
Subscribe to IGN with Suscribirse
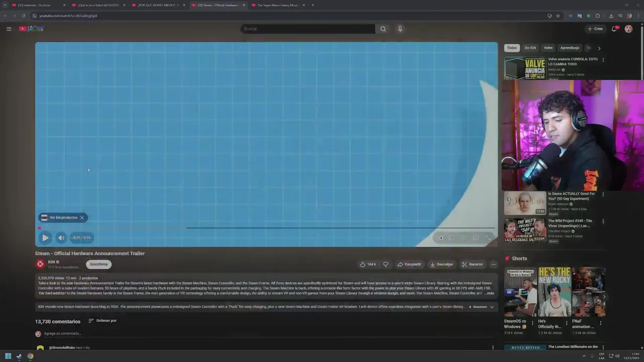99,264
